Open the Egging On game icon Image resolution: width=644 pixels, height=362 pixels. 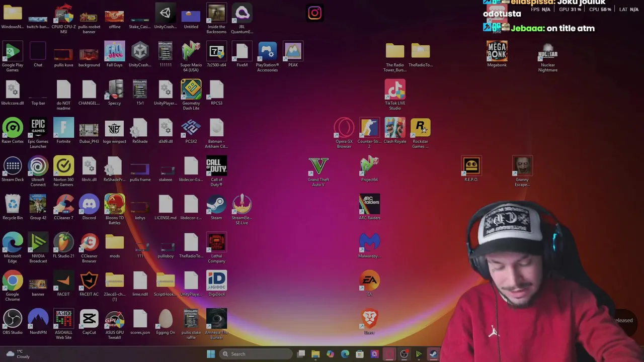point(166,322)
